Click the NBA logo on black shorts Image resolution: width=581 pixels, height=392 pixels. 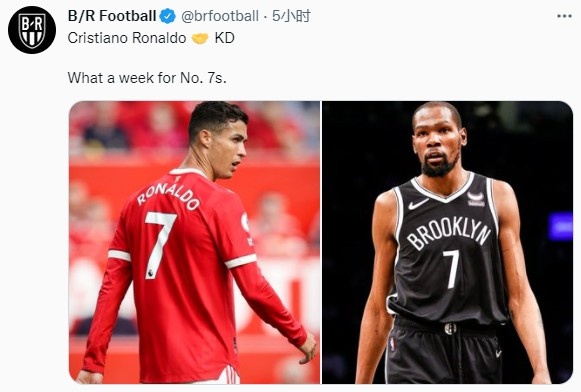tap(392, 344)
